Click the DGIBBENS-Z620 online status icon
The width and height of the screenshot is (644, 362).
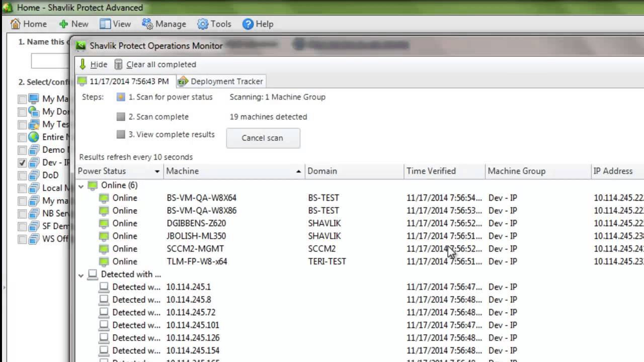pos(104,224)
